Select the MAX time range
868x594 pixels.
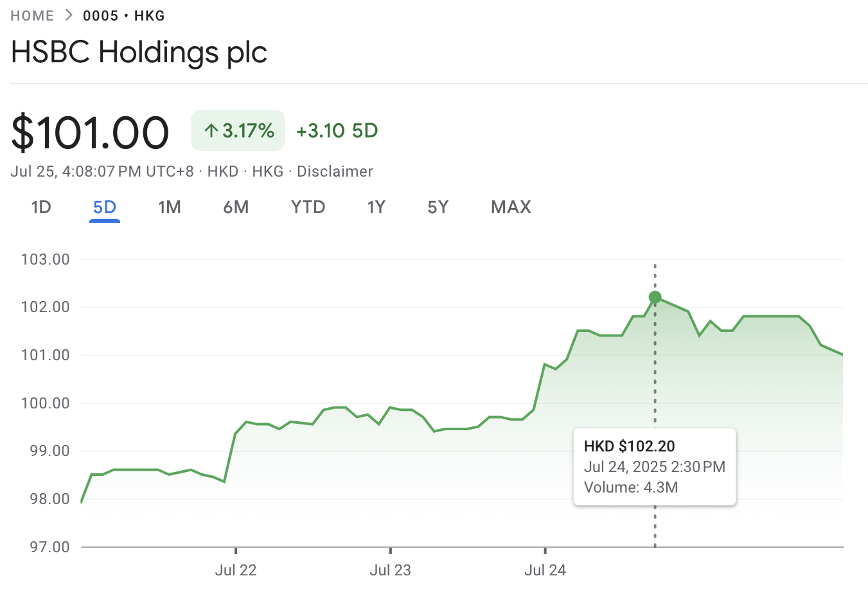tap(511, 207)
